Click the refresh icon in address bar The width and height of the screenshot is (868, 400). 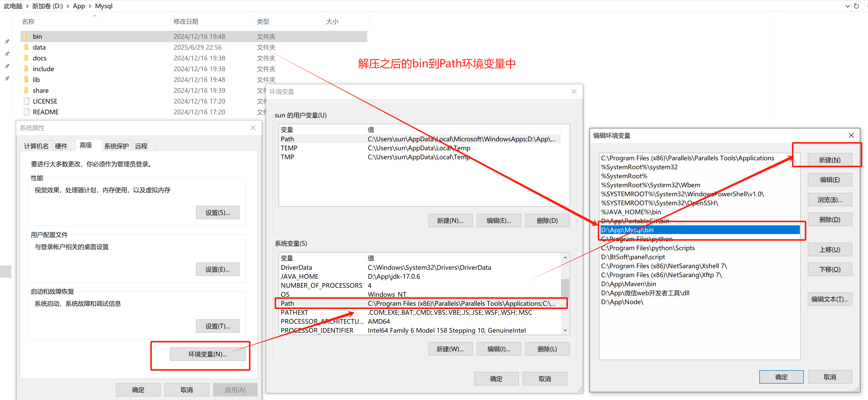tap(856, 6)
